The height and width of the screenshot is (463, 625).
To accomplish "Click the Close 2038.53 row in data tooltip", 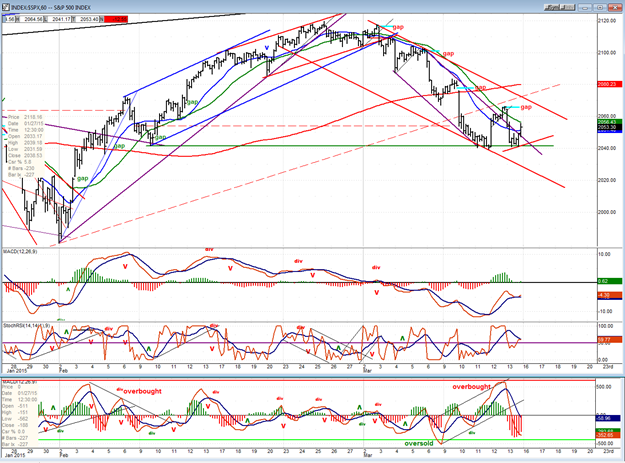I will click(24, 155).
